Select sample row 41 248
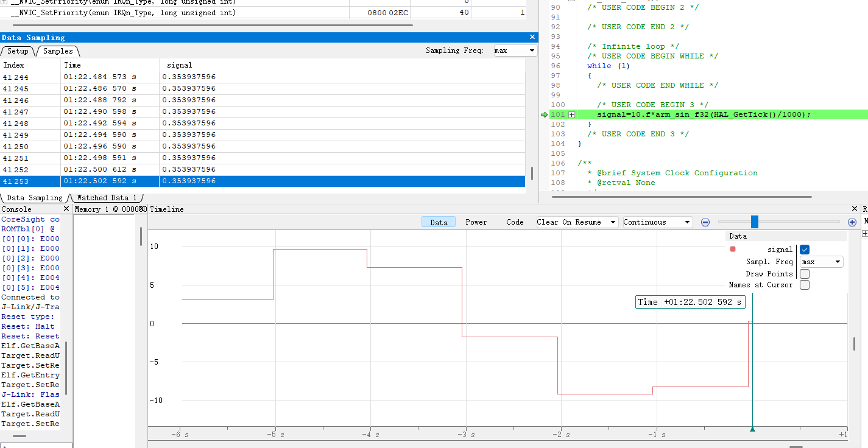Viewport: 868px width, 448px height. [x=263, y=123]
